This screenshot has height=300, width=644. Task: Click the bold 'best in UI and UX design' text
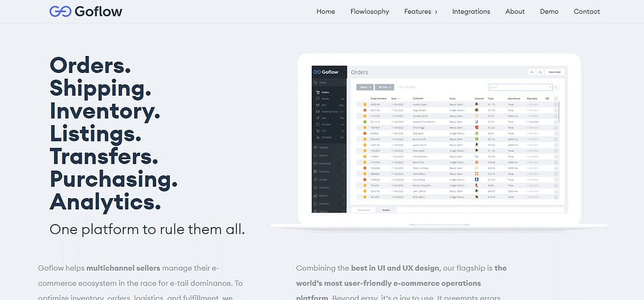395,268
